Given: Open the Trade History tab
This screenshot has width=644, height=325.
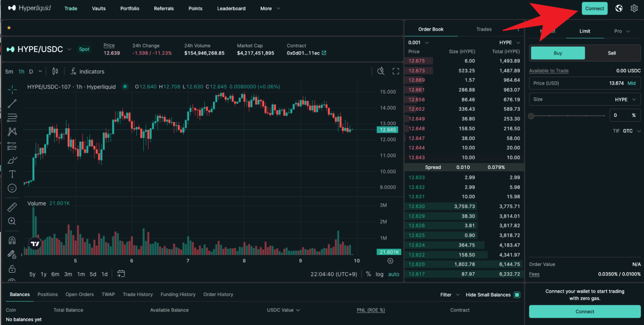Looking at the screenshot, I should [138, 294].
